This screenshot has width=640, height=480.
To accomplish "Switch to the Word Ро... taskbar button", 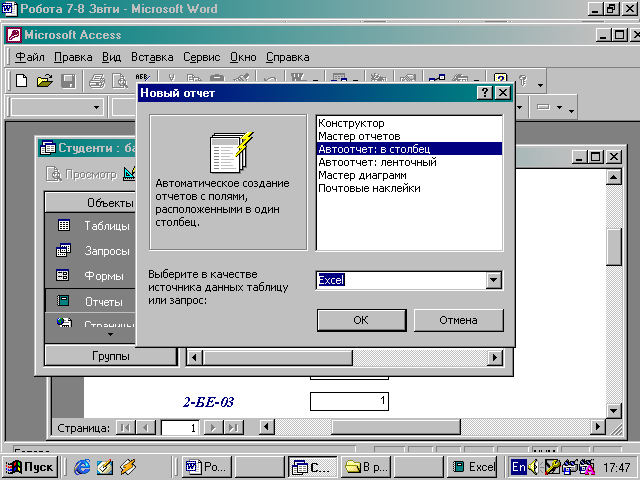I will click(206, 467).
